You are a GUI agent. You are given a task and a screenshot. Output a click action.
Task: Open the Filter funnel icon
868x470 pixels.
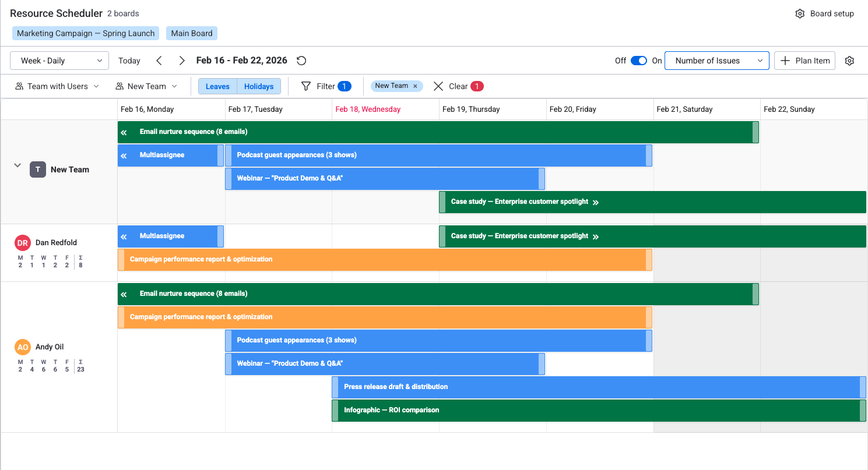(x=306, y=86)
